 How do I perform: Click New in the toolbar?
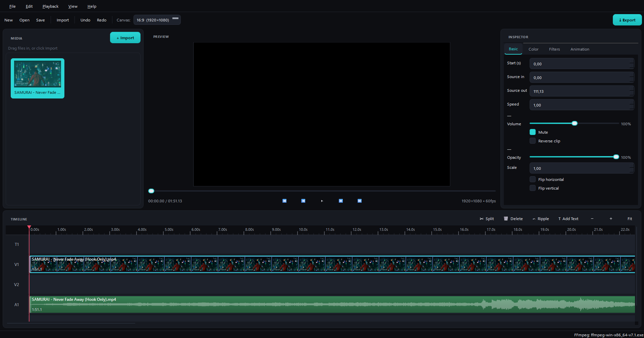[x=9, y=20]
